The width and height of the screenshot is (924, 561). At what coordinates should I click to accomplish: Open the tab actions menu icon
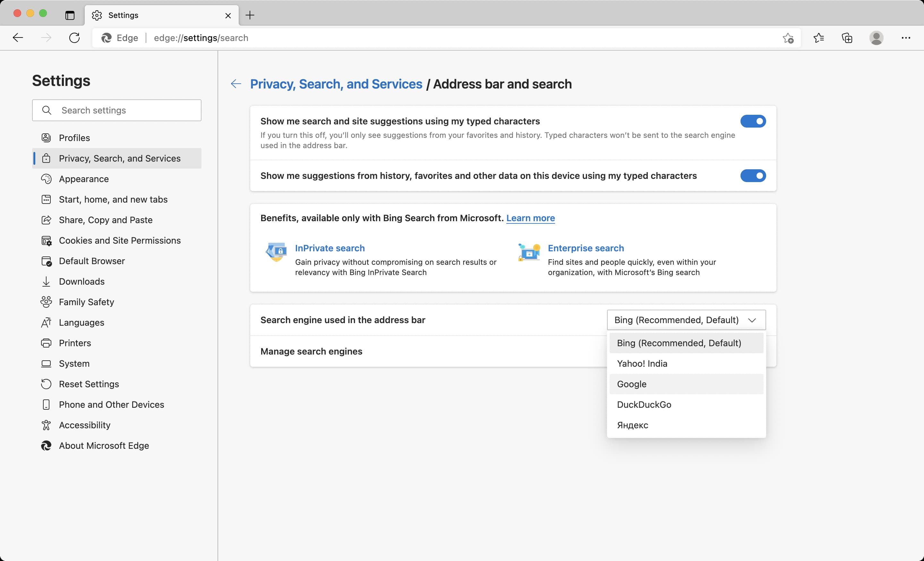click(70, 15)
